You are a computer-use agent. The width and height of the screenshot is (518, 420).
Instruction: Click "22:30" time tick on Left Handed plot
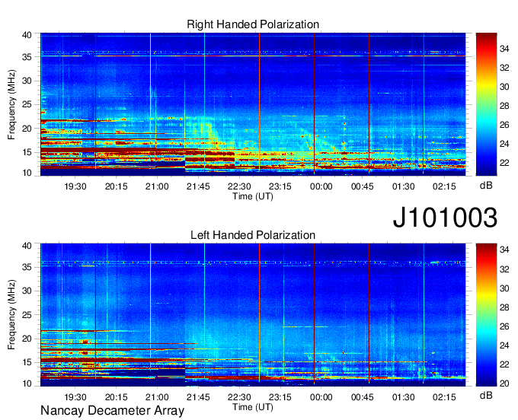(x=239, y=397)
